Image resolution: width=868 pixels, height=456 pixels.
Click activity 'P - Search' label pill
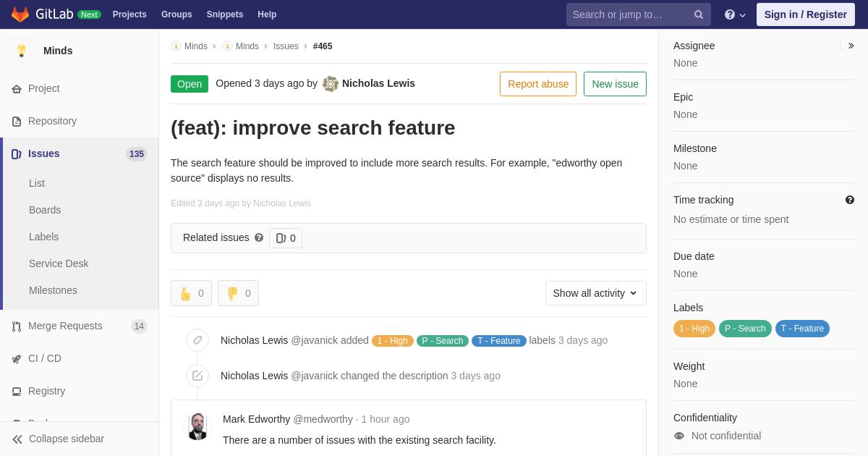[x=443, y=341]
